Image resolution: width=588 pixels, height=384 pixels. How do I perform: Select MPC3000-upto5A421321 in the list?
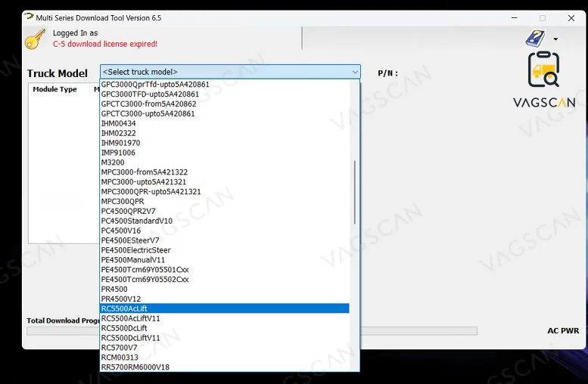(225, 181)
